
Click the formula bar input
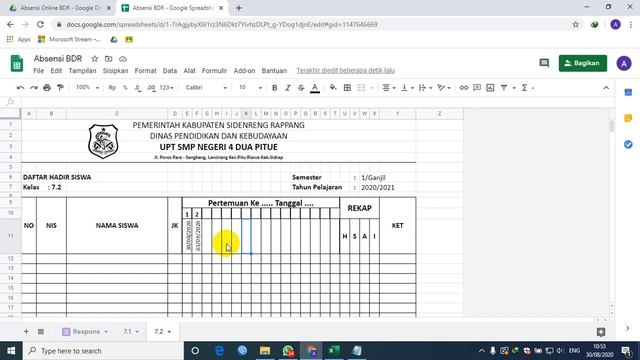coord(318,101)
